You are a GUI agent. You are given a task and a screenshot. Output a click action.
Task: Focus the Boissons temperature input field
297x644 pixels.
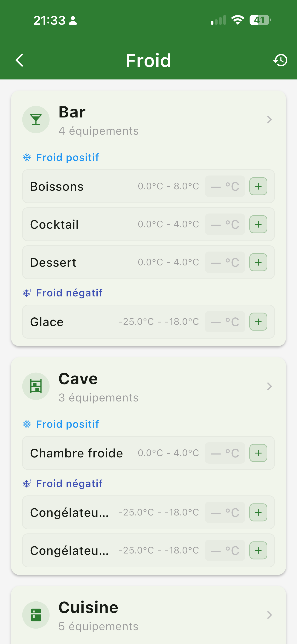(225, 186)
